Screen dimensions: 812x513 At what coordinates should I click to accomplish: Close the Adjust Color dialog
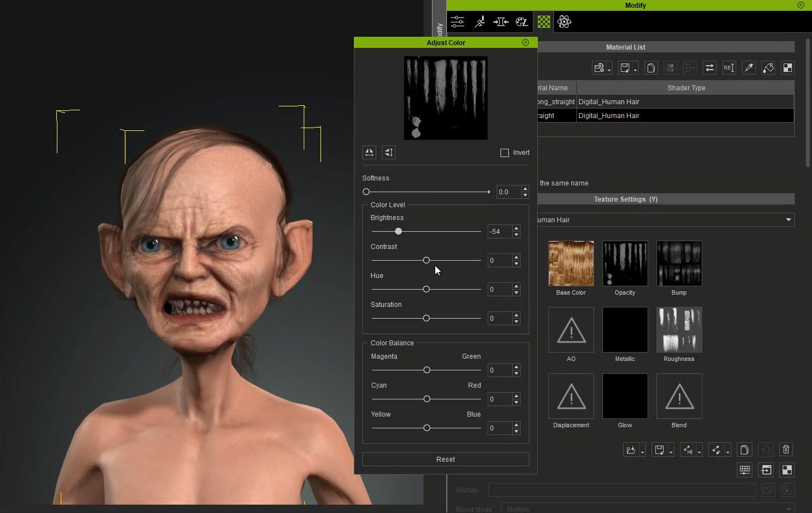(x=525, y=42)
